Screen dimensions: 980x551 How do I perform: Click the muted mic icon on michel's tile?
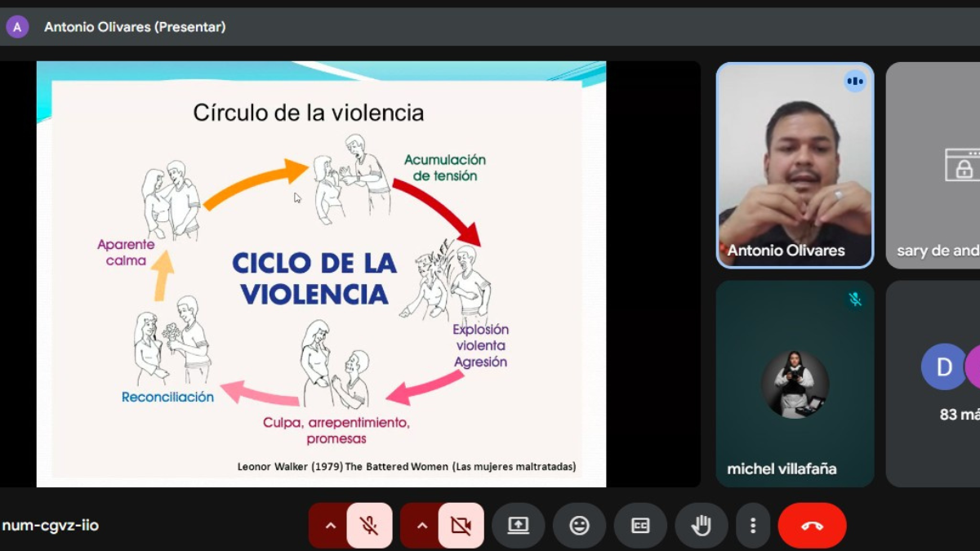click(x=855, y=300)
